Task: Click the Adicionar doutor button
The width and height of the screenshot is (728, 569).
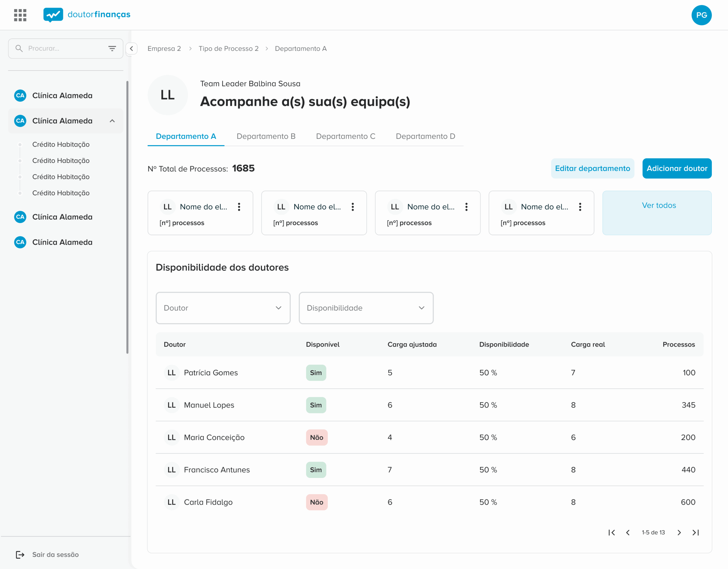Action: [x=677, y=168]
